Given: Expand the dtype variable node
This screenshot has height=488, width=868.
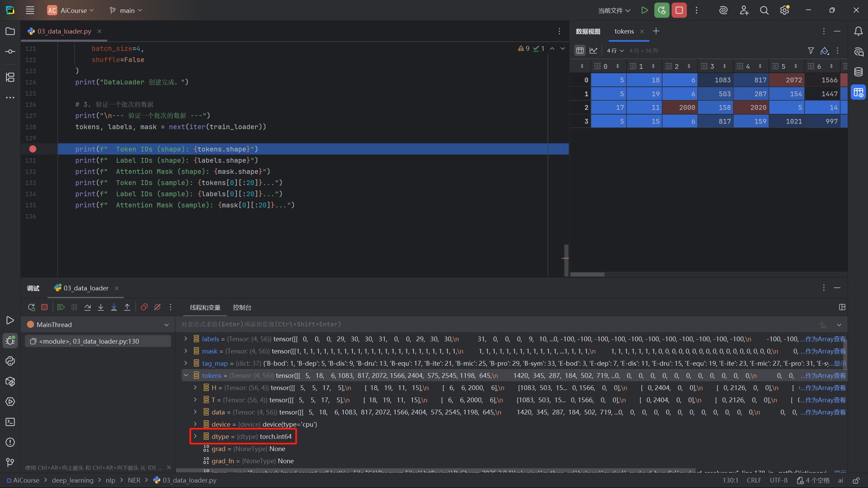Looking at the screenshot, I should tap(195, 436).
